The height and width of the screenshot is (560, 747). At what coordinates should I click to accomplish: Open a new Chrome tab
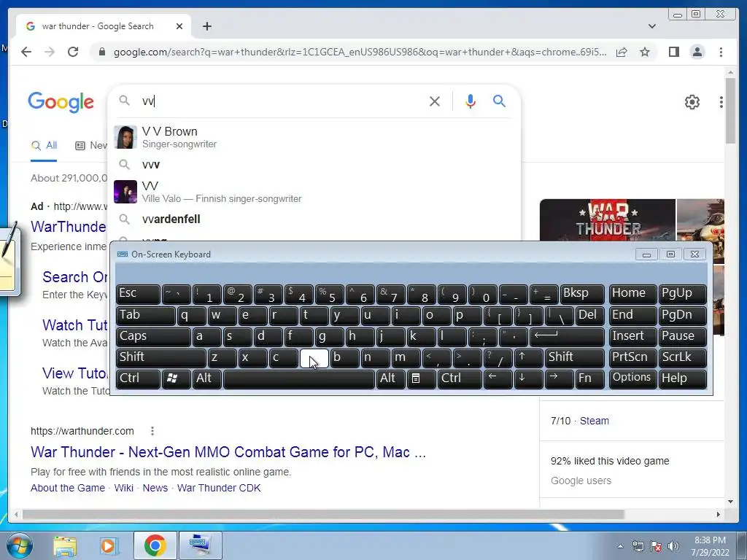[206, 26]
